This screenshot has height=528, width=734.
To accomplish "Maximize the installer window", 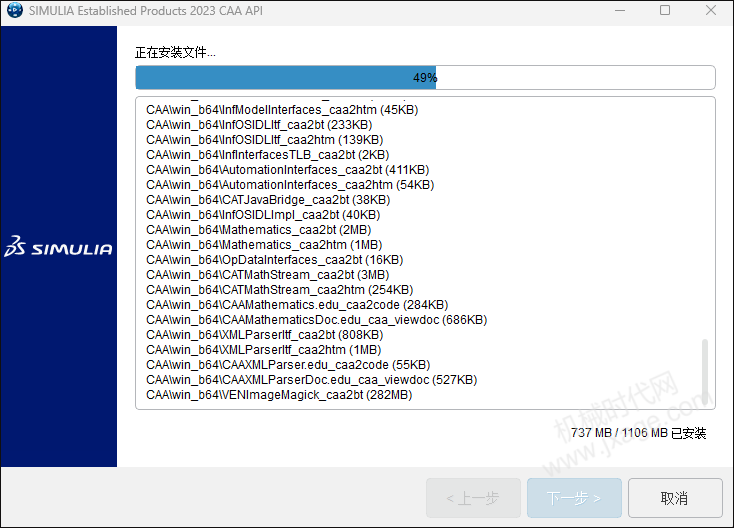I will point(665,10).
